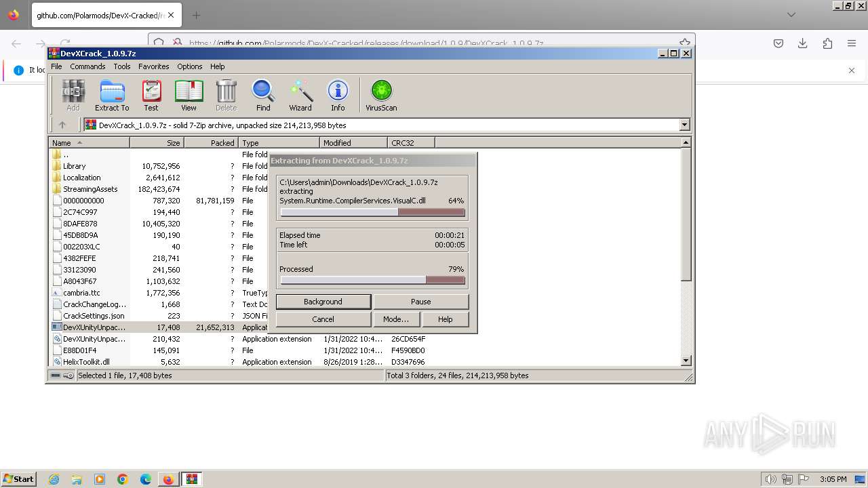Open a new Firefox tab

tap(196, 15)
